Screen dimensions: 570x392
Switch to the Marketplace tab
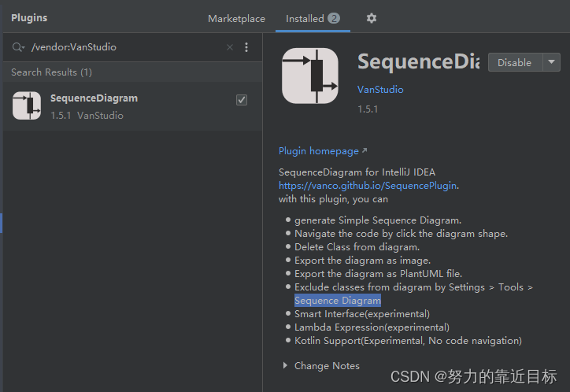pyautogui.click(x=237, y=19)
